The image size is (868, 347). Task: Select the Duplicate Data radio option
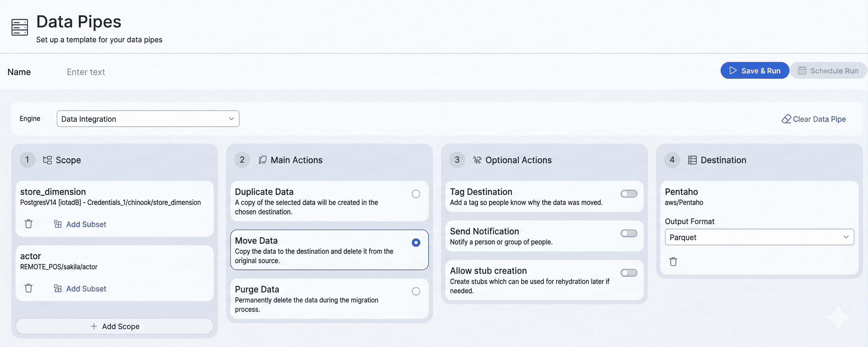pyautogui.click(x=416, y=194)
